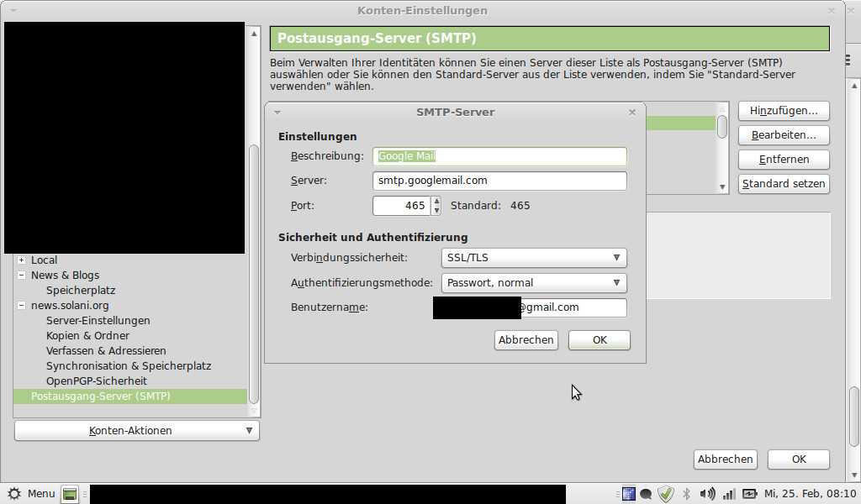Open the Mint Menu on the panel
This screenshot has height=504, width=861.
point(32,494)
